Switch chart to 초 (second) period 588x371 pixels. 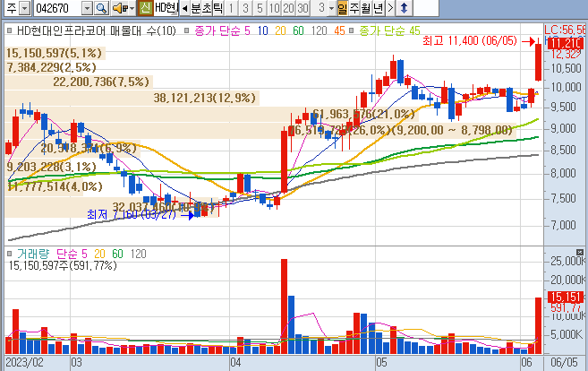207,8
